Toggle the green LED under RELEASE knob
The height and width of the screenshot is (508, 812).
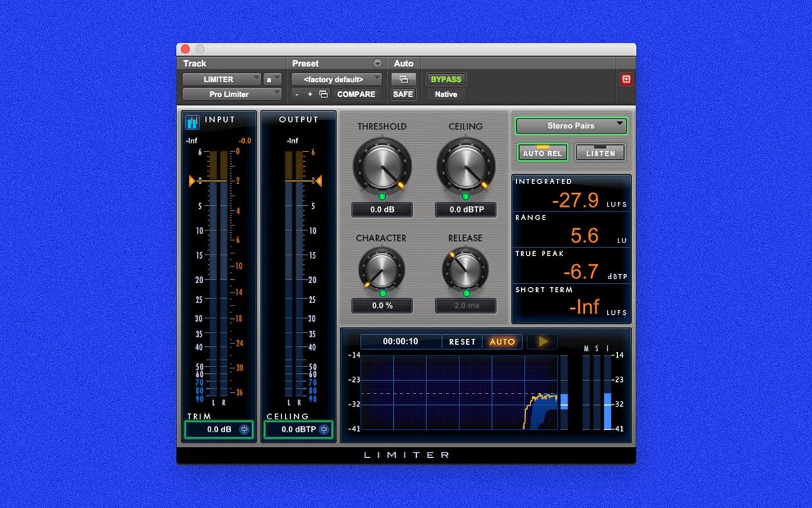pyautogui.click(x=466, y=293)
